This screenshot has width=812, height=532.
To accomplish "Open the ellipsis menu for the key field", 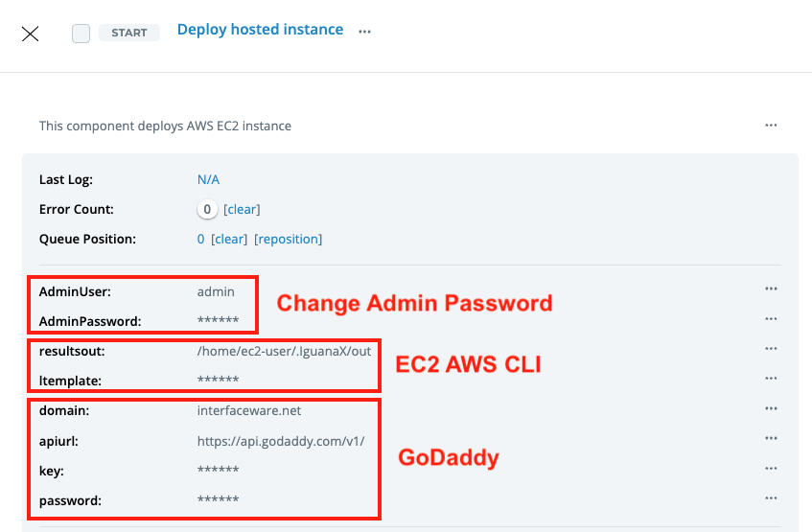I will (771, 468).
